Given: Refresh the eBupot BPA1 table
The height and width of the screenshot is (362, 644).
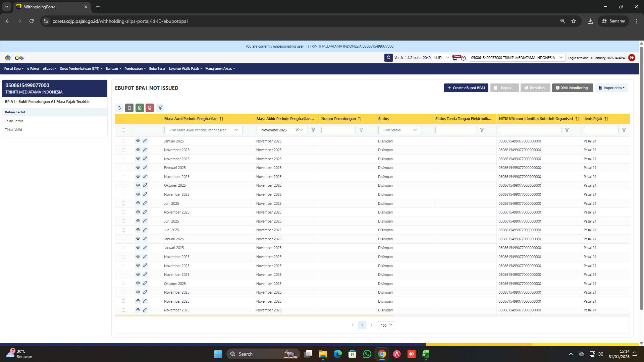Looking at the screenshot, I should click(x=119, y=108).
